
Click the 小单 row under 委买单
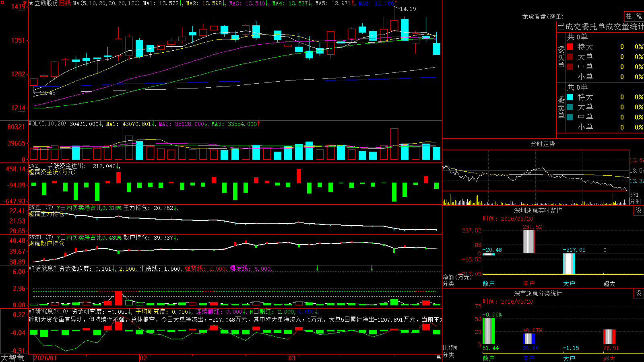tap(605, 77)
